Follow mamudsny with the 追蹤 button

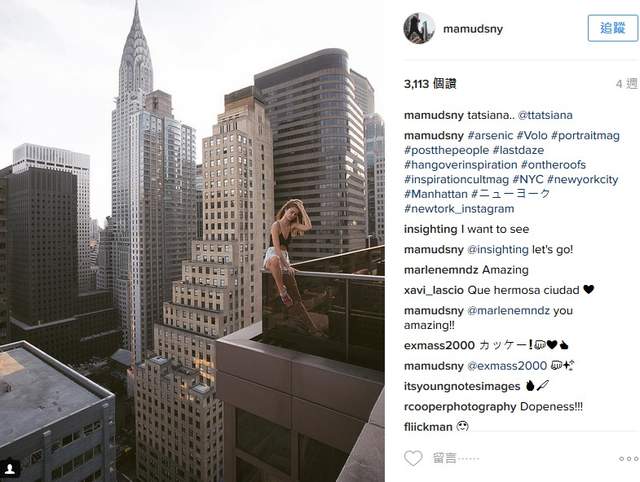point(613,28)
